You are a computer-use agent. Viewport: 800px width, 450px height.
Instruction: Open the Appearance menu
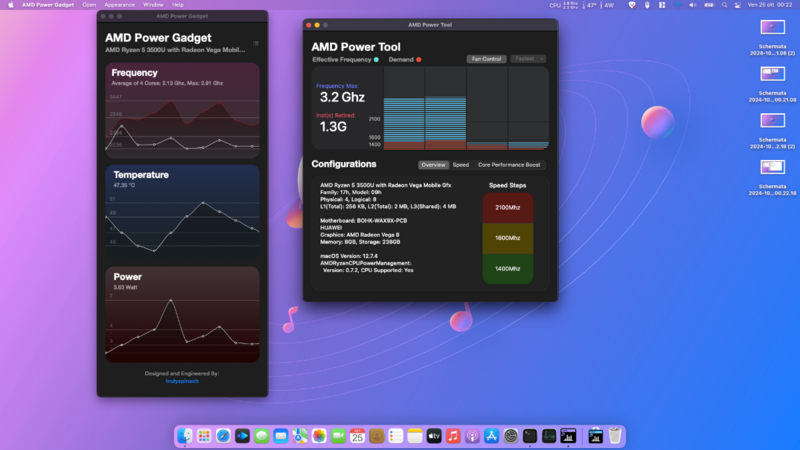tap(119, 5)
